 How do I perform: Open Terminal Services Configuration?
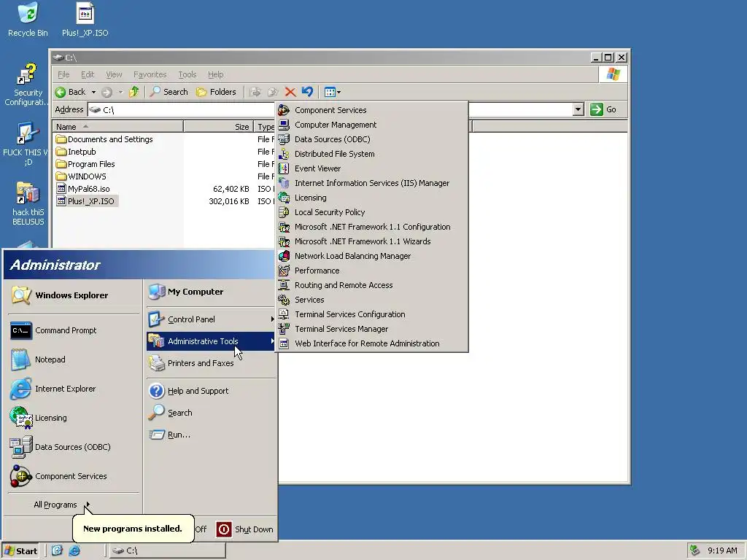coord(371,314)
